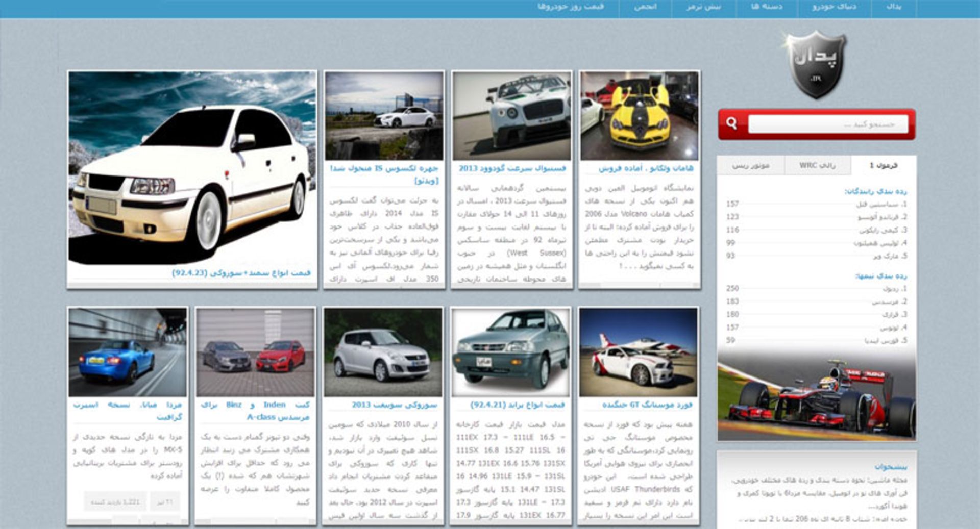This screenshot has width=980, height=529.
Task: Open the 'پدال' home menu item
Action: (x=894, y=7)
